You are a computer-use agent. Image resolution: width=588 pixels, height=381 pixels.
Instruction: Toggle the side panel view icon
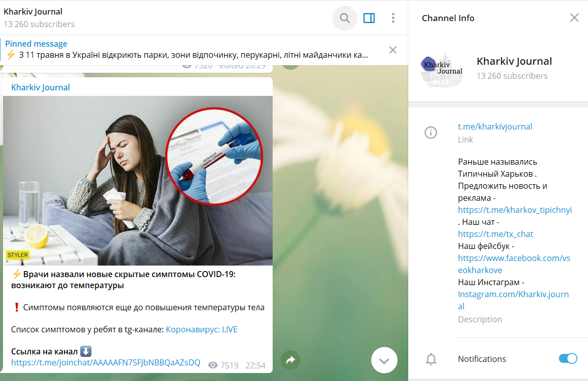coord(369,18)
